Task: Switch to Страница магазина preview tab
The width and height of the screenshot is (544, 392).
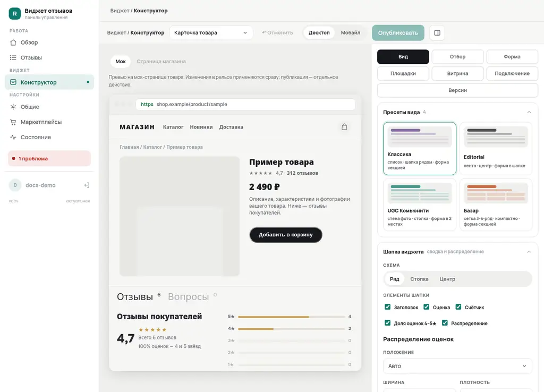Action: (161, 62)
